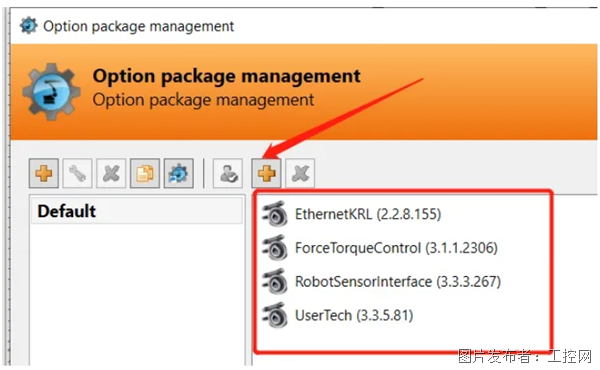Select the RobotSensorInterface package icon

(275, 281)
